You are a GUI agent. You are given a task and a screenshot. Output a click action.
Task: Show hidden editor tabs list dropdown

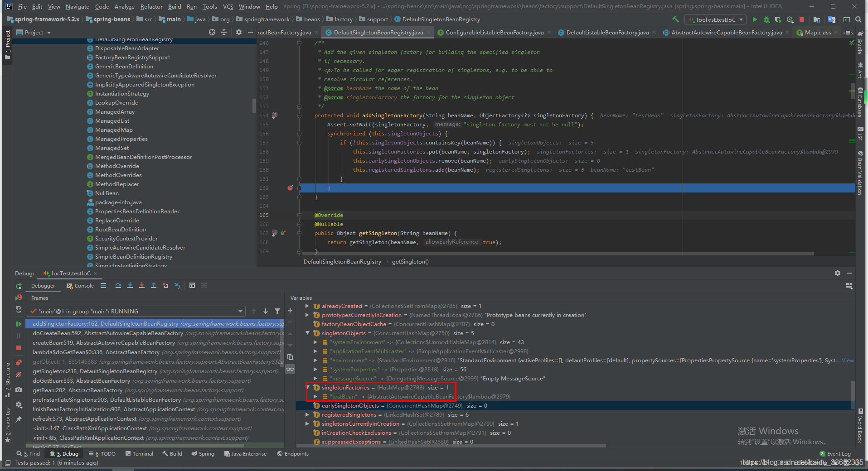[x=848, y=33]
